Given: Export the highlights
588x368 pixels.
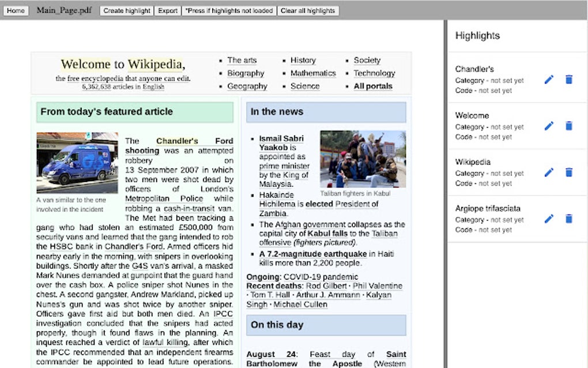Looking at the screenshot, I should [168, 10].
